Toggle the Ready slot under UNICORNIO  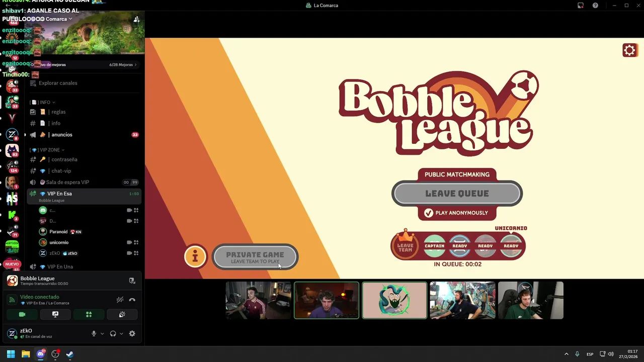511,246
